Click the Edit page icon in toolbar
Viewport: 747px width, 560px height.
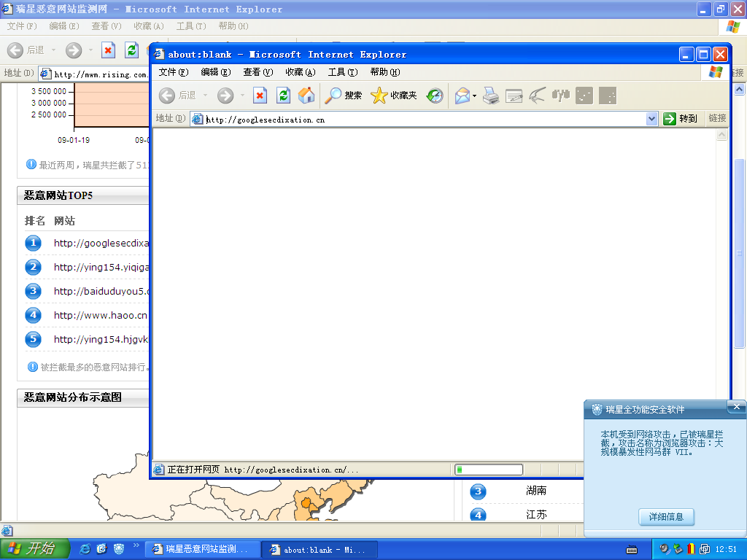pos(514,96)
